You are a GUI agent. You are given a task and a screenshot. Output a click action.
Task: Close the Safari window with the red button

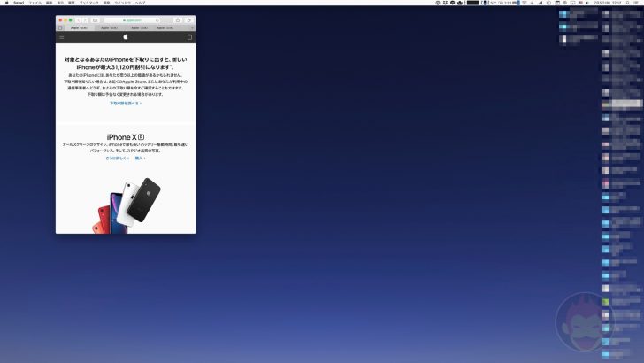(60, 20)
